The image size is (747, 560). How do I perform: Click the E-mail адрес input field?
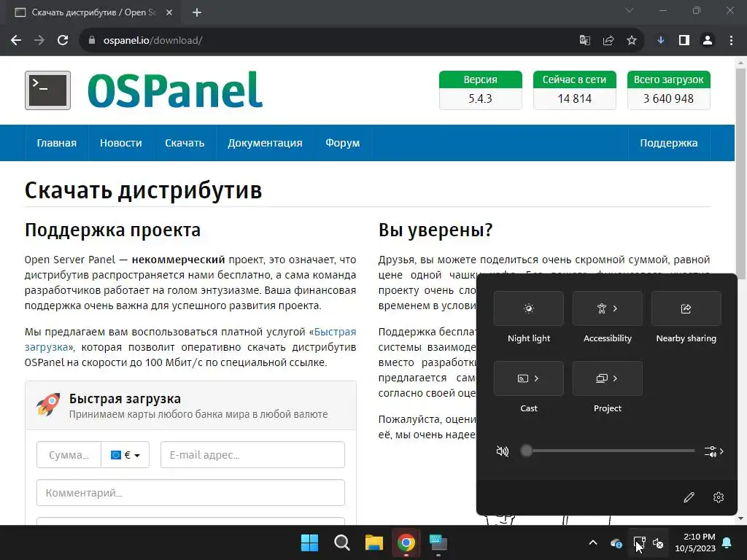tap(252, 455)
